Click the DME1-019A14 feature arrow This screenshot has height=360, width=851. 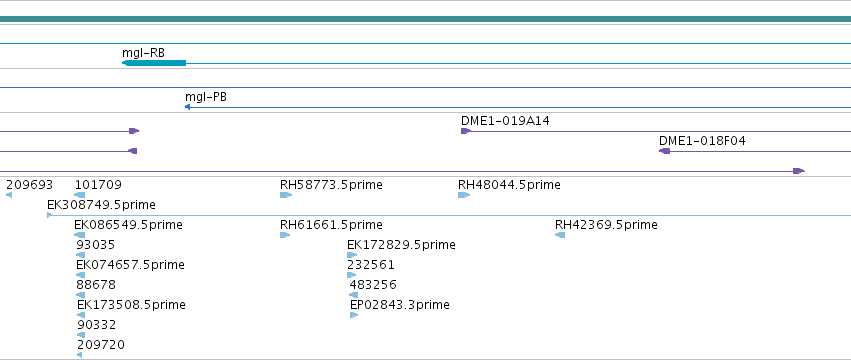pyautogui.click(x=466, y=131)
